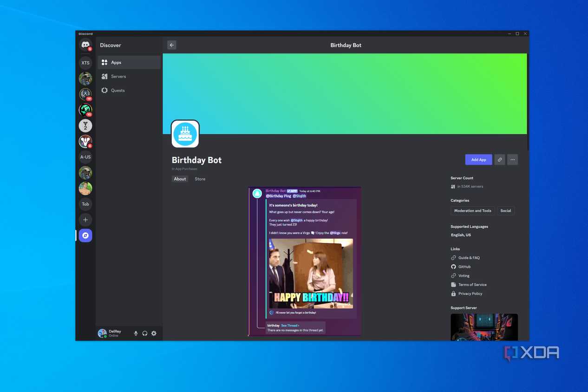Click the Support Server thumbnail
The height and width of the screenshot is (392, 588).
point(484,327)
